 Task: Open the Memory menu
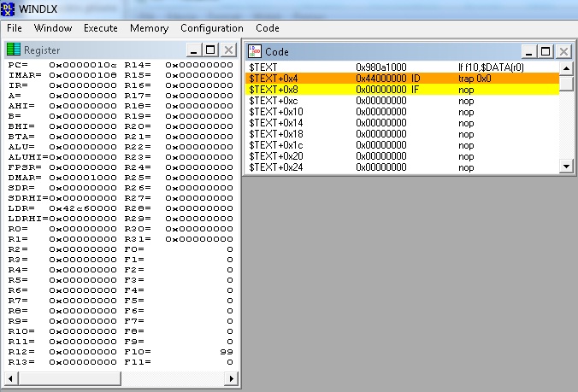click(x=149, y=28)
